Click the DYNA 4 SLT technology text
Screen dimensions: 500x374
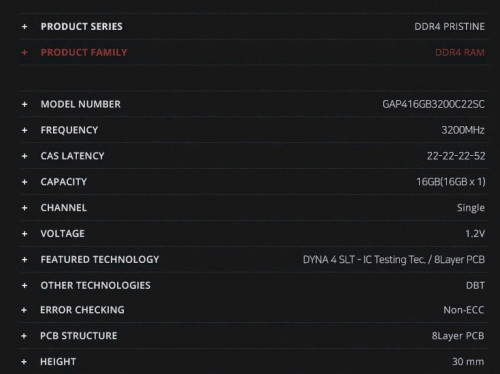pos(329,260)
